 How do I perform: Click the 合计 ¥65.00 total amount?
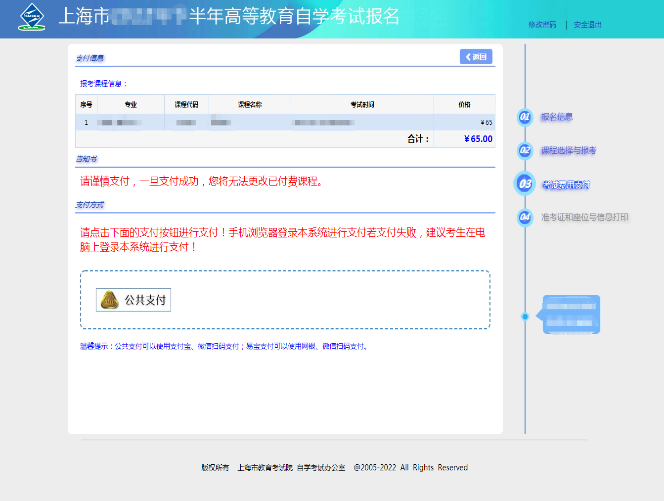tap(478, 139)
